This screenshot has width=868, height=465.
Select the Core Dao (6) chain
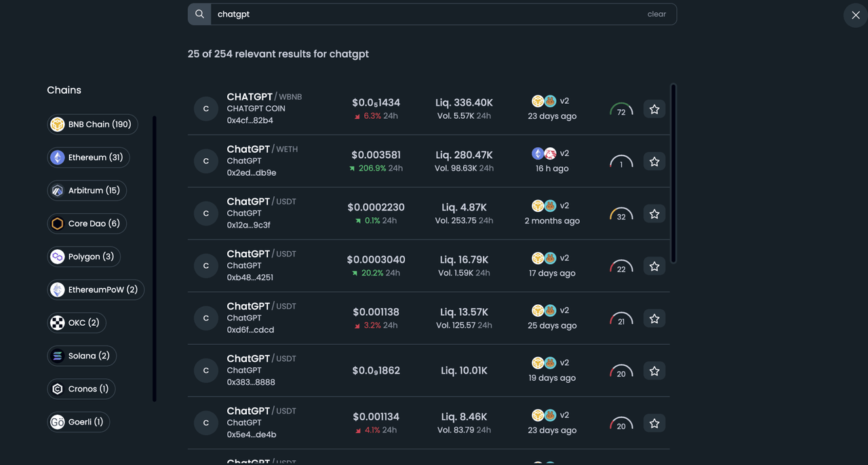click(87, 224)
